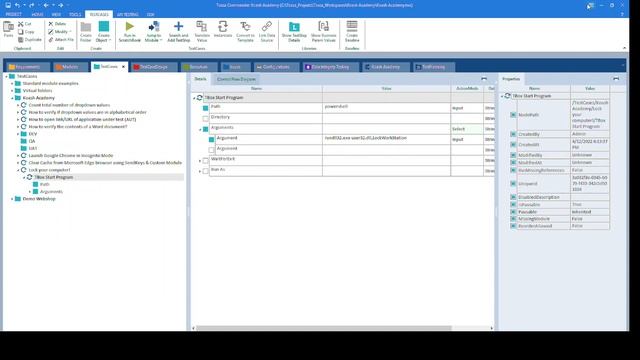Screen dimensions: 640x360
Task: Click the Redo arrow in quick access toolbar
Action: pyautogui.click(x=31, y=5)
